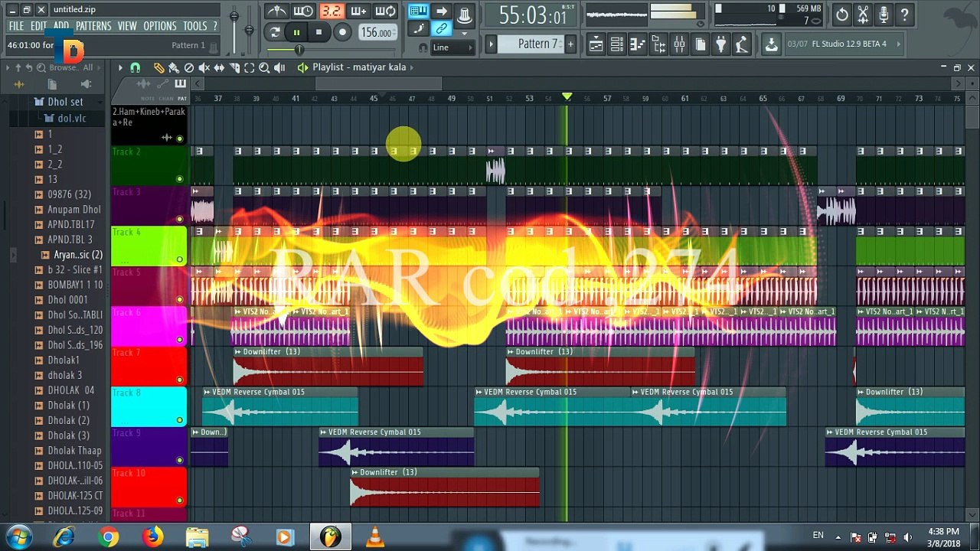This screenshot has height=551, width=980.
Task: Switch the pattern/song mode button
Action: click(x=275, y=32)
